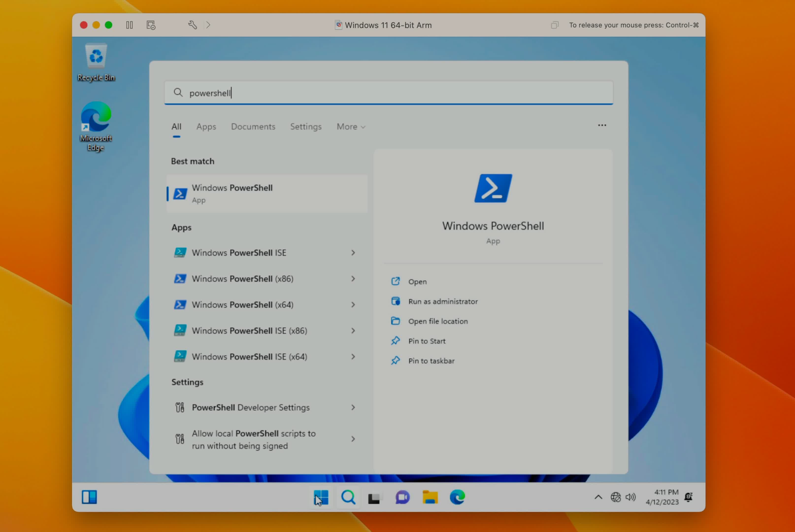Click the magnifier icon in the search box
This screenshot has width=795, height=532.
click(178, 93)
